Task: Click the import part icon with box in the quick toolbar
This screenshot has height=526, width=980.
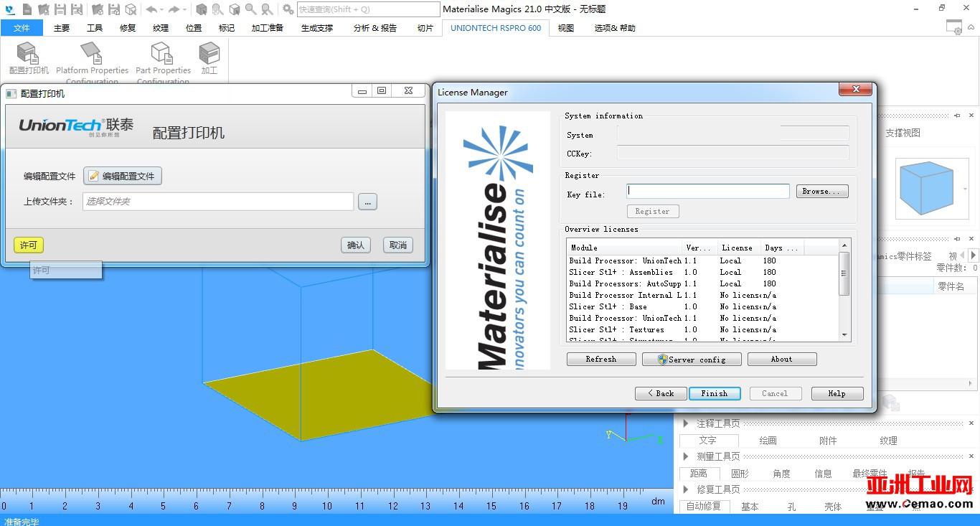Action: [x=97, y=9]
